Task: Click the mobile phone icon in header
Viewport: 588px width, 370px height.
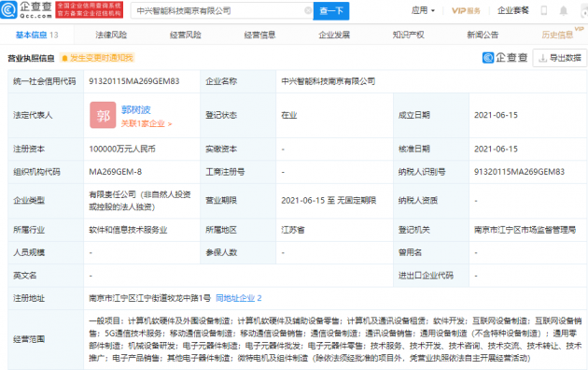Action: pos(544,10)
